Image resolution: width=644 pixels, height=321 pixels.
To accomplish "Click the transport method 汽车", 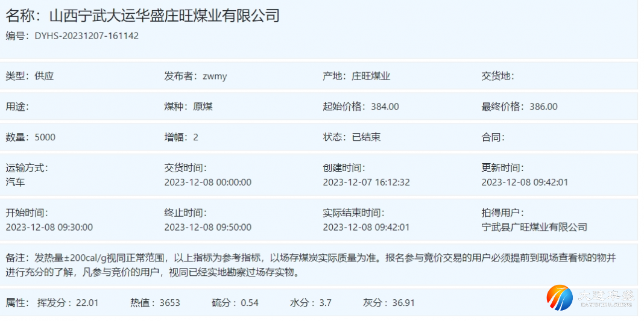I will [x=16, y=182].
